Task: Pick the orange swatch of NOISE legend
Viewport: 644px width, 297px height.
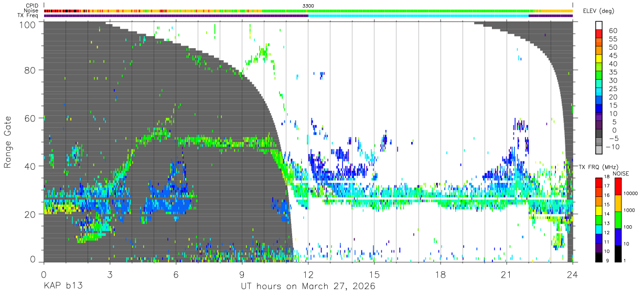Action: coord(618,203)
